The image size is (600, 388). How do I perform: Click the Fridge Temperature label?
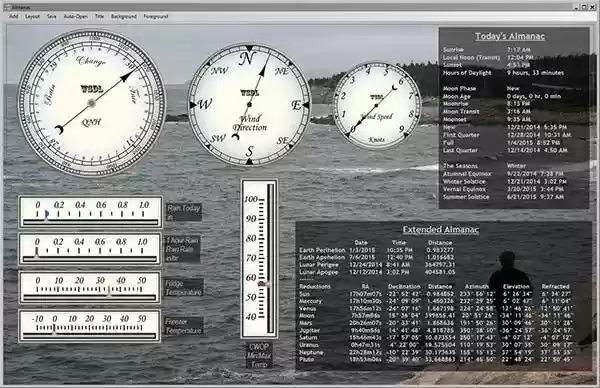[183, 288]
